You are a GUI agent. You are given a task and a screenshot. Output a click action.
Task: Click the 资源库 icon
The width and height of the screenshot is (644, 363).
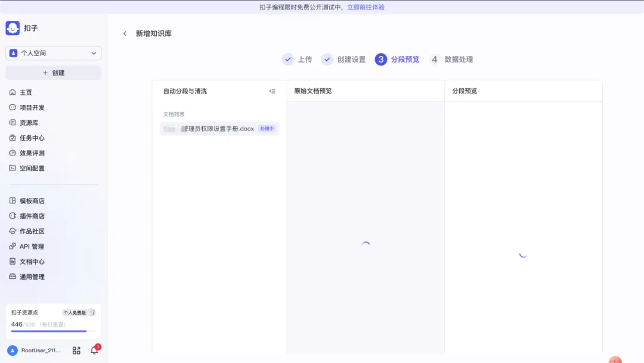coord(13,122)
